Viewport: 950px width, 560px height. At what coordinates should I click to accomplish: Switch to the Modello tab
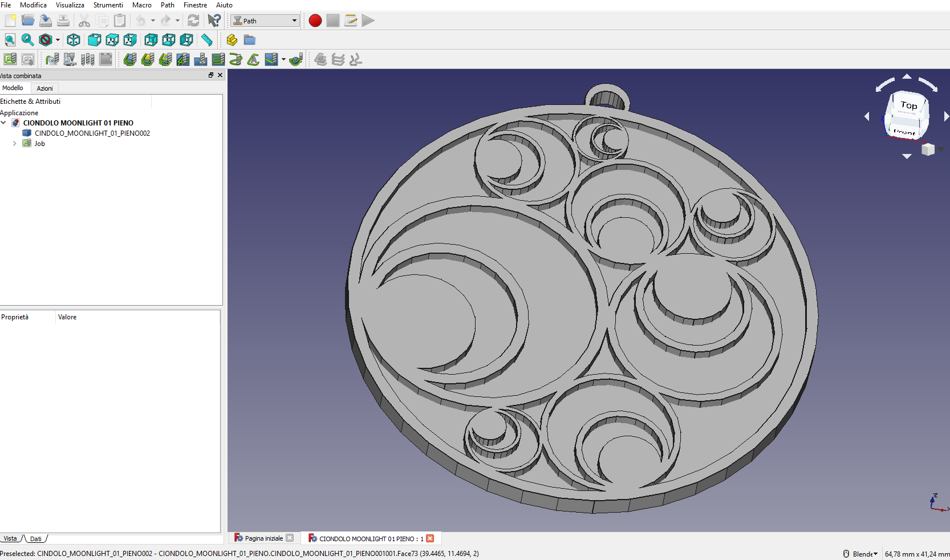tap(14, 88)
